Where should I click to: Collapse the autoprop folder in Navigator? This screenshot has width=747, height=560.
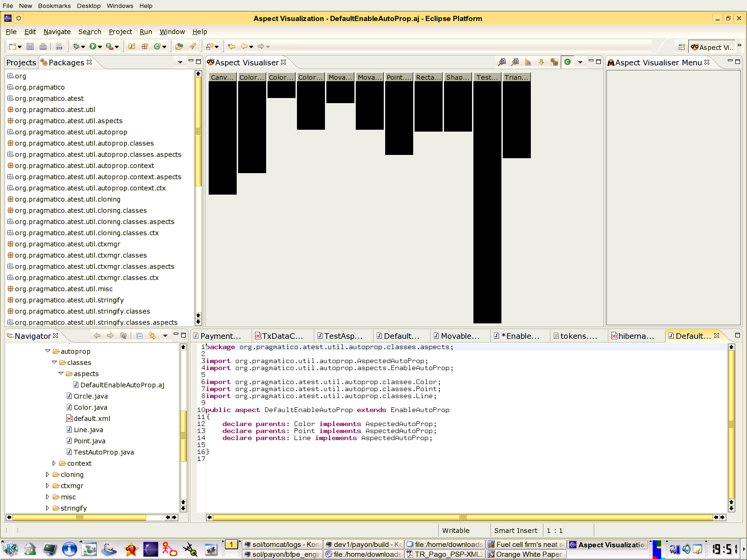48,351
